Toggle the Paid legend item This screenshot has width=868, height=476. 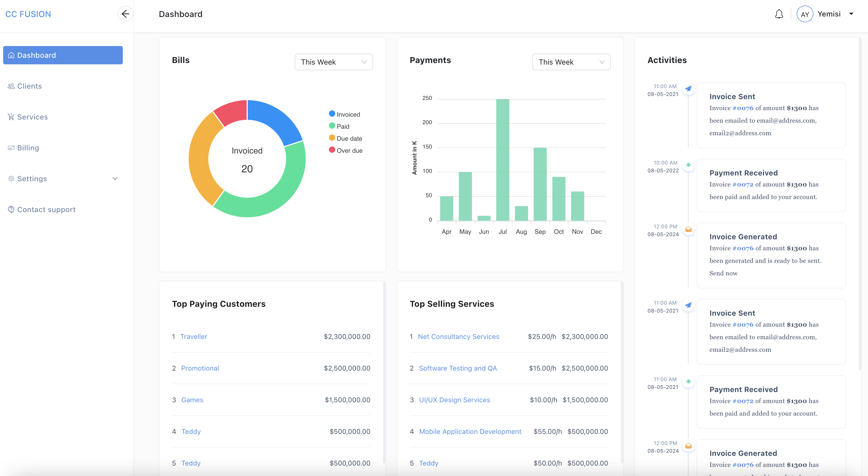coord(339,126)
